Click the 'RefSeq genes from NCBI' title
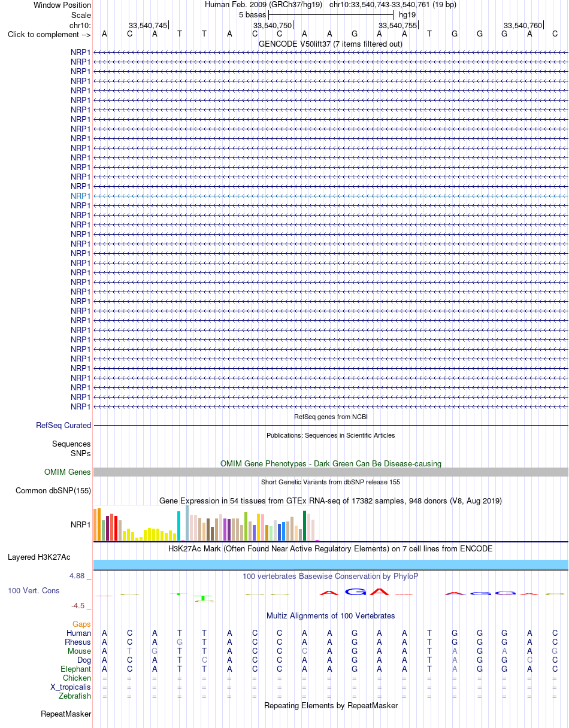The image size is (569, 728). (x=331, y=417)
